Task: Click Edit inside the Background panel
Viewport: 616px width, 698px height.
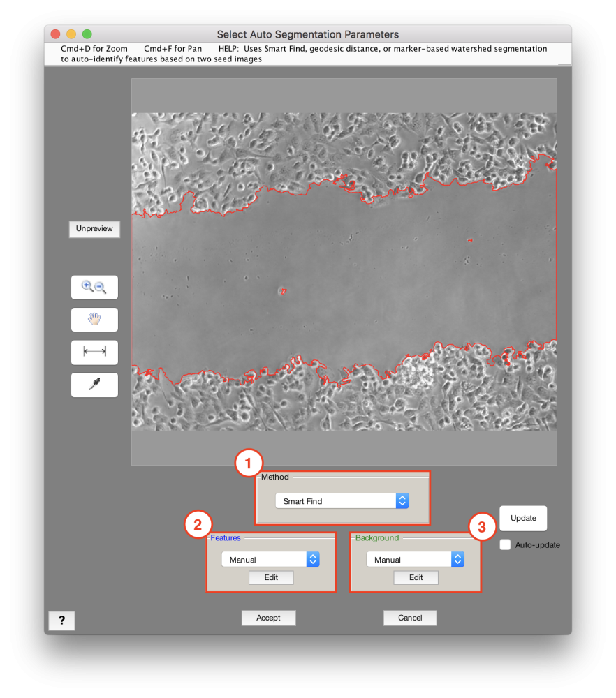Action: tap(415, 577)
